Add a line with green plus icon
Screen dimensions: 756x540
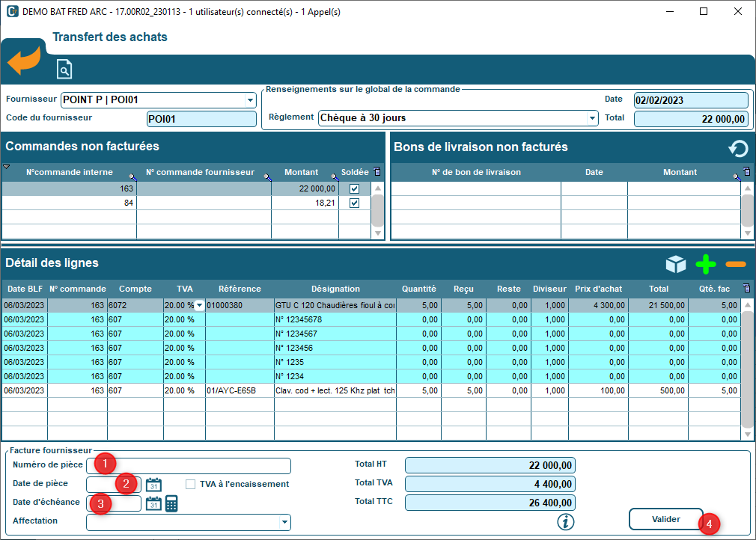click(x=705, y=264)
